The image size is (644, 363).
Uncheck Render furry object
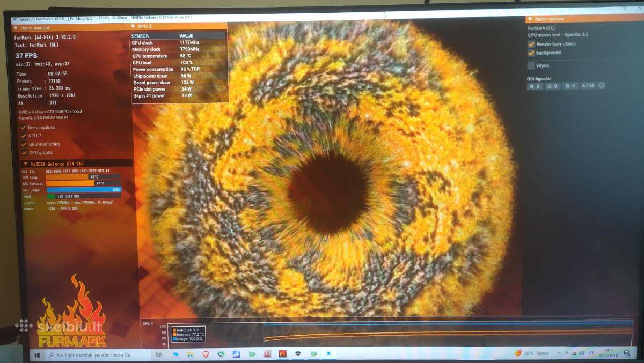pos(531,44)
